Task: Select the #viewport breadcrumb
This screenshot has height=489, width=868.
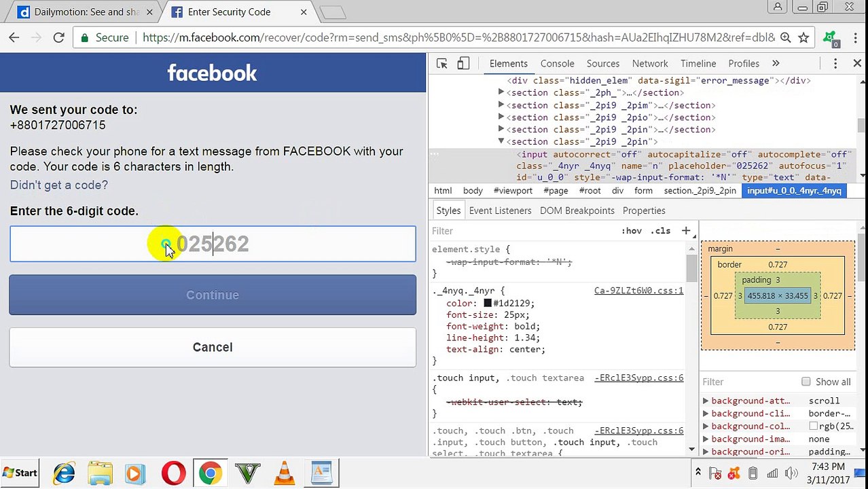Action: [513, 191]
